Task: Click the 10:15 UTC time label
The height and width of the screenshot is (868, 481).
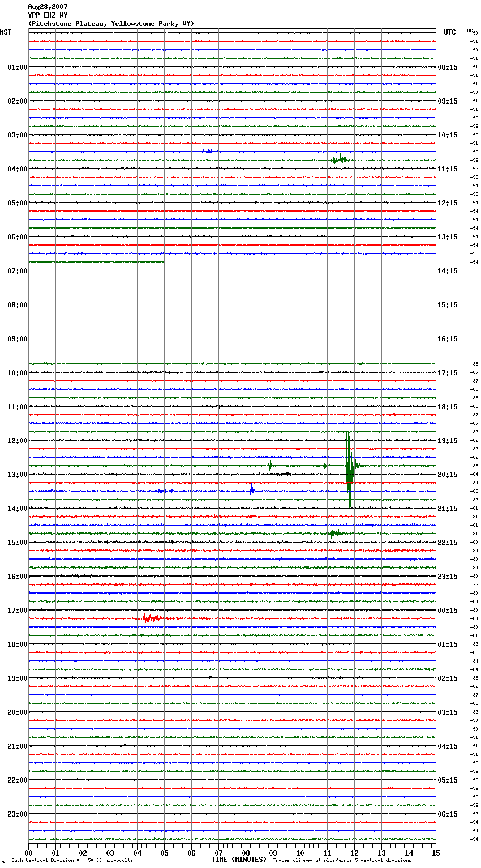Action: (x=448, y=135)
